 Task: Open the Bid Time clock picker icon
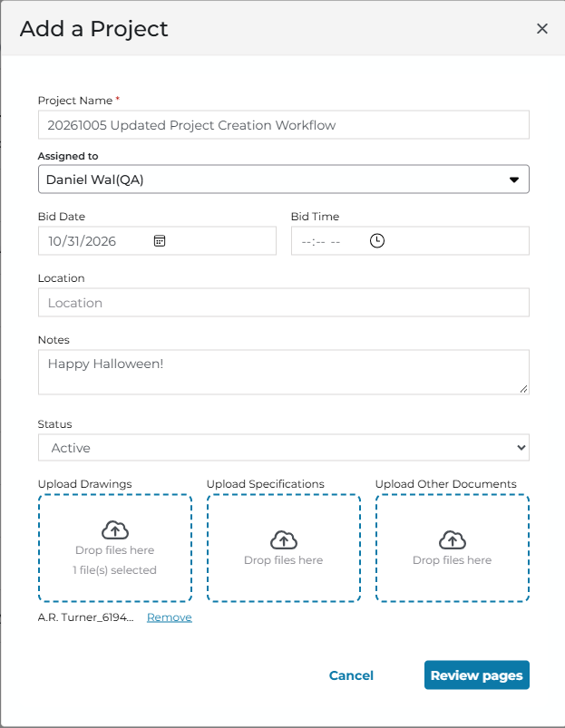(x=377, y=241)
